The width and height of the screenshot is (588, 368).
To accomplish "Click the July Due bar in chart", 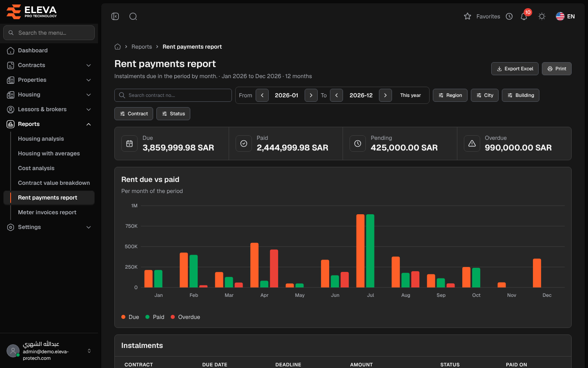I will click(360, 251).
